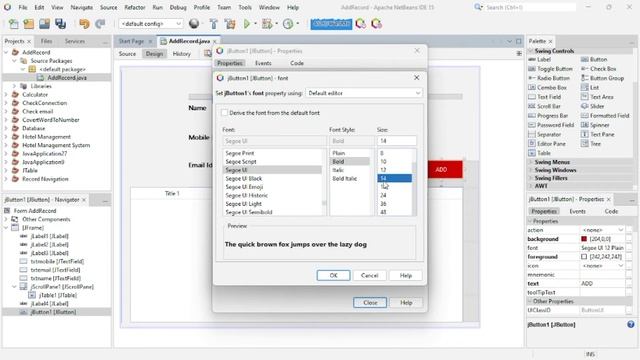640x360 pixels.
Task: Pick Table component in the Palette
Action: [540, 153]
